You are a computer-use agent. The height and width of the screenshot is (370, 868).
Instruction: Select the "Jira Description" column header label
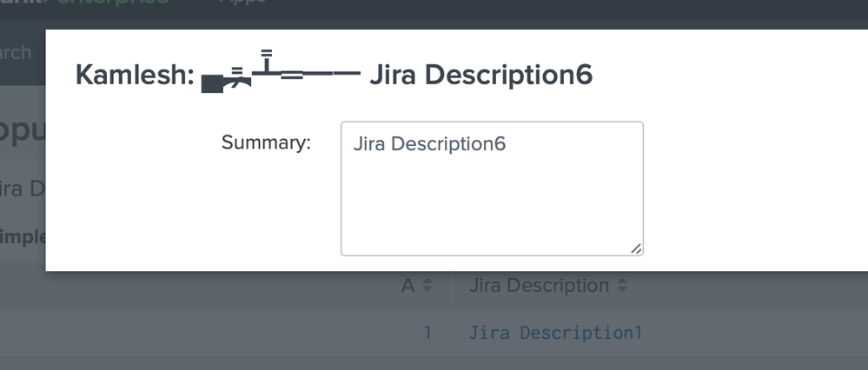coord(539,285)
